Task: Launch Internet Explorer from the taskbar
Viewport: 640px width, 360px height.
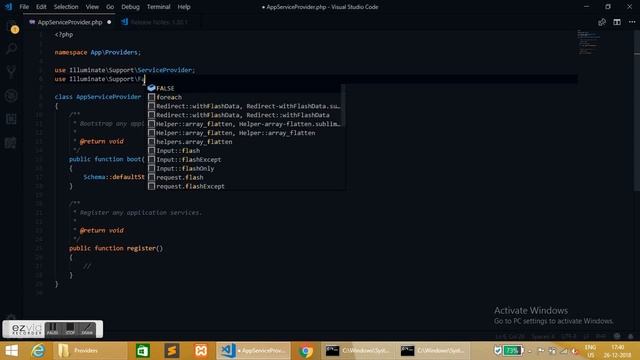Action: [x=38, y=351]
